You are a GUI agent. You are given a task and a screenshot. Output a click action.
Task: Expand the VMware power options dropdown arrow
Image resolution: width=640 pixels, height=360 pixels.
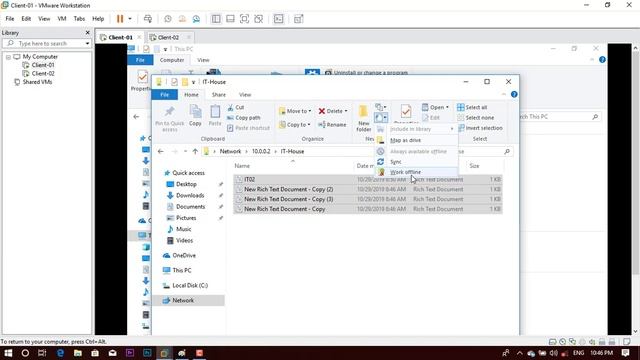(x=130, y=19)
